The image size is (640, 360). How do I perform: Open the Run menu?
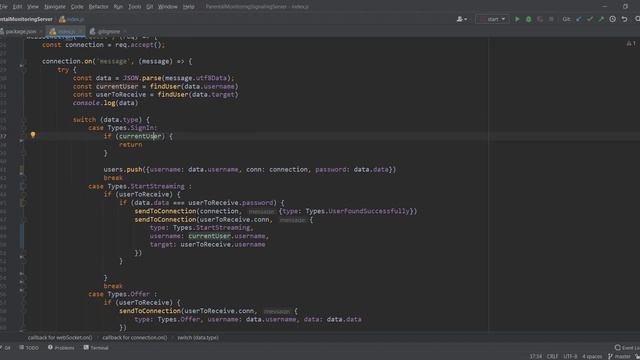click(118, 7)
